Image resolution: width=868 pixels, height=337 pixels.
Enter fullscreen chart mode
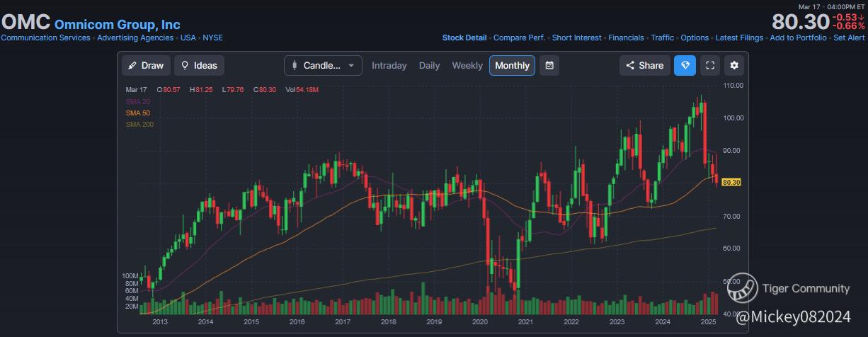point(710,65)
